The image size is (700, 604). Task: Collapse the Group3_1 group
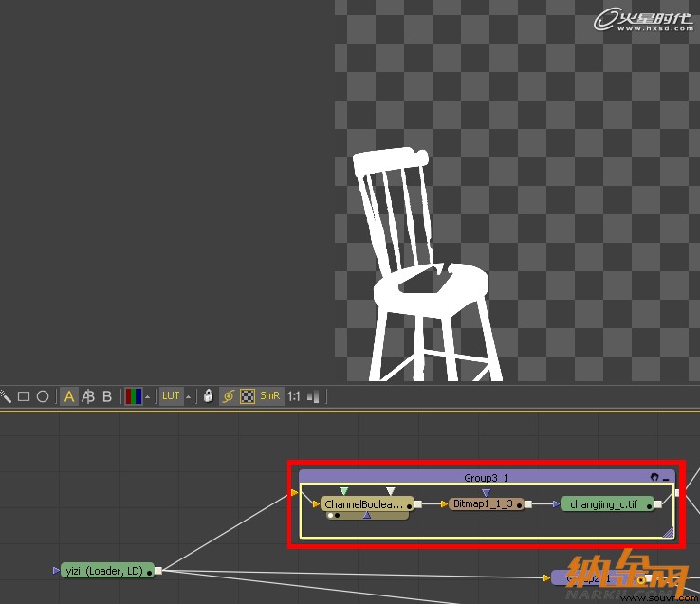(x=666, y=478)
